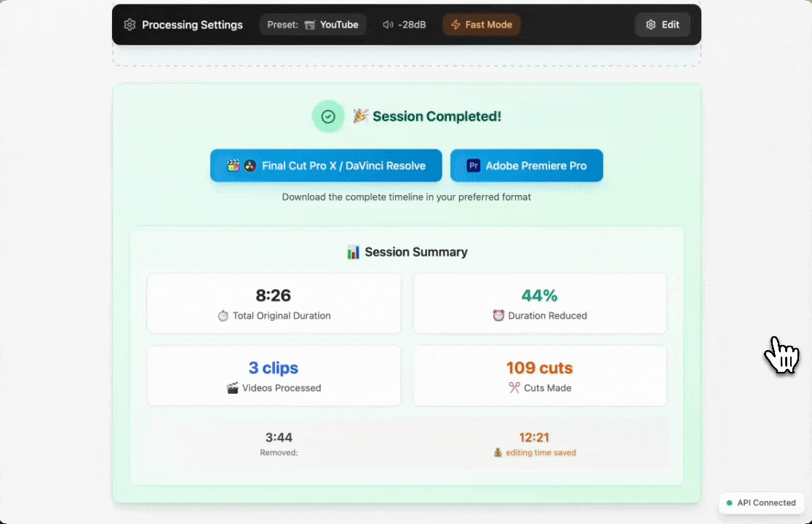Click the alarm clock icon beside Duration Reduced
Screen dimensions: 812x524
(498, 315)
